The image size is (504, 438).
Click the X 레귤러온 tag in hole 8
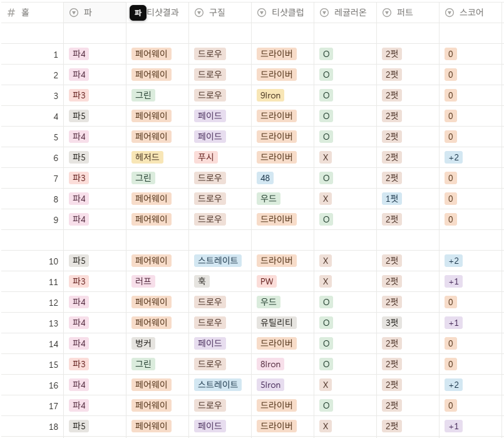pyautogui.click(x=326, y=199)
